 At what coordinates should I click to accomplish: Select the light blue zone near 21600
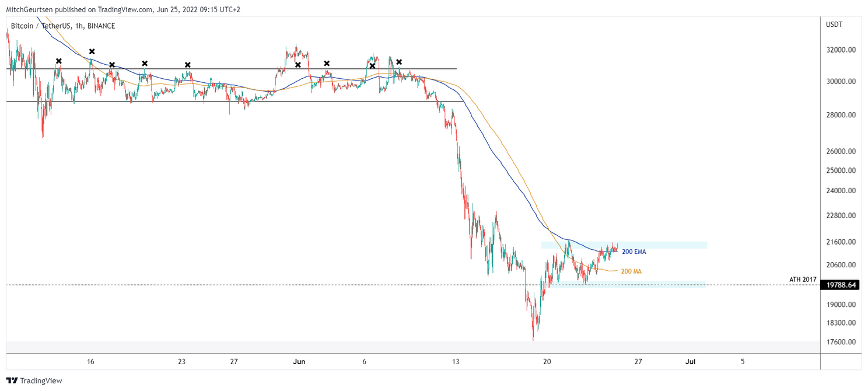pyautogui.click(x=624, y=245)
